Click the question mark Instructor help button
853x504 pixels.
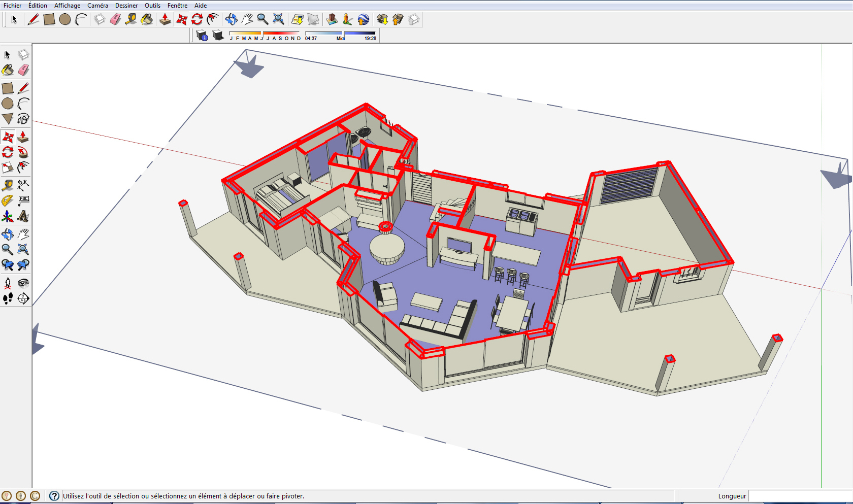pos(54,496)
